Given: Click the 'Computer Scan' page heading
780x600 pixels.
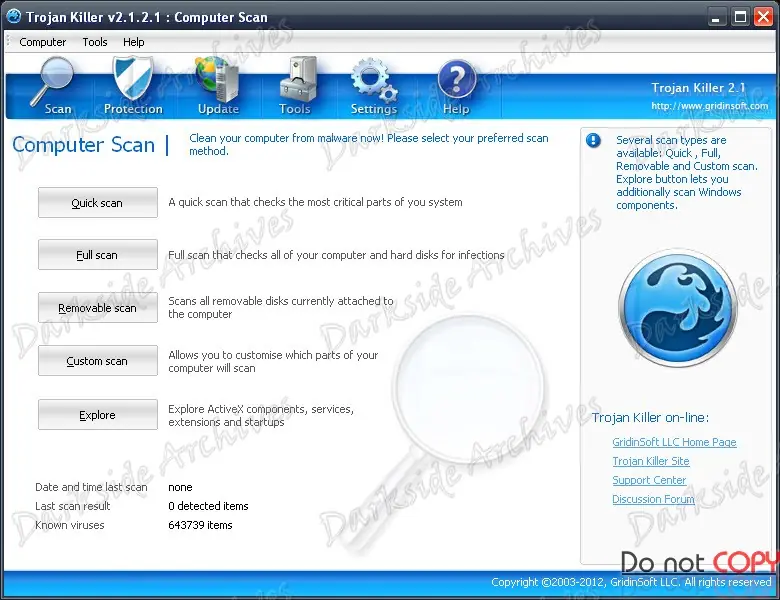Looking at the screenshot, I should [x=84, y=145].
